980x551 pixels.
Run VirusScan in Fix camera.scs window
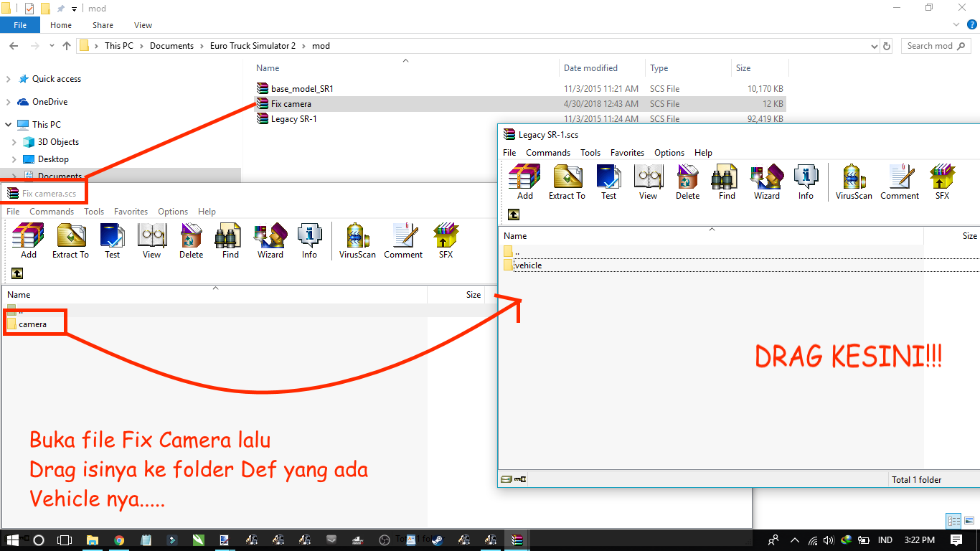357,240
